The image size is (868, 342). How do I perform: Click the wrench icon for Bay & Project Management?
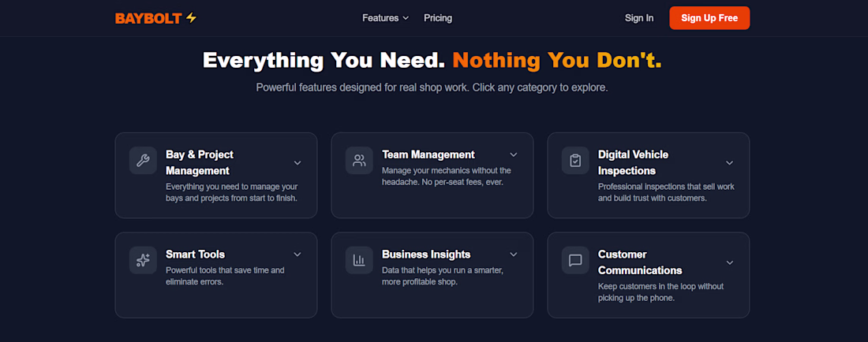(143, 161)
